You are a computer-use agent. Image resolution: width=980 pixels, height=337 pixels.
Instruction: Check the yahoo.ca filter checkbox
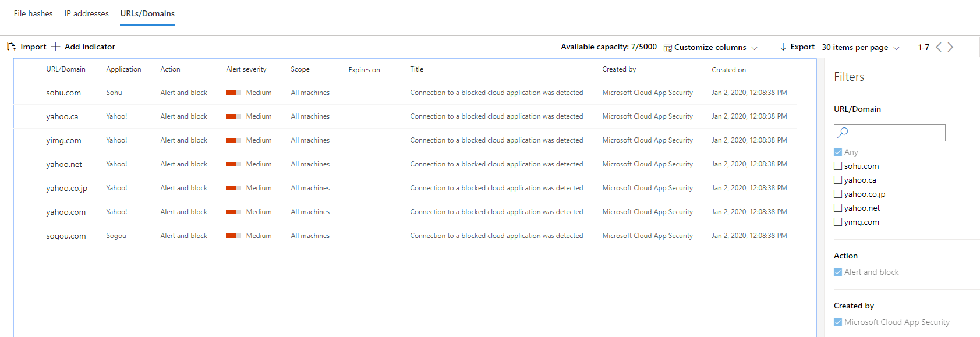coord(838,180)
